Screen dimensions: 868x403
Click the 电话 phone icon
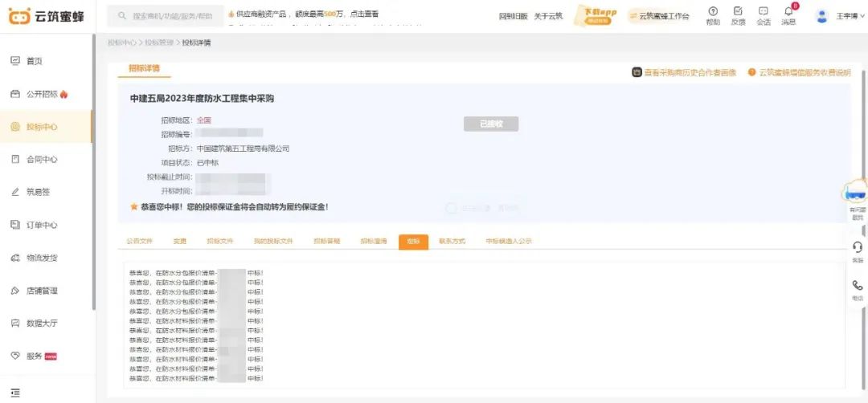click(x=858, y=285)
